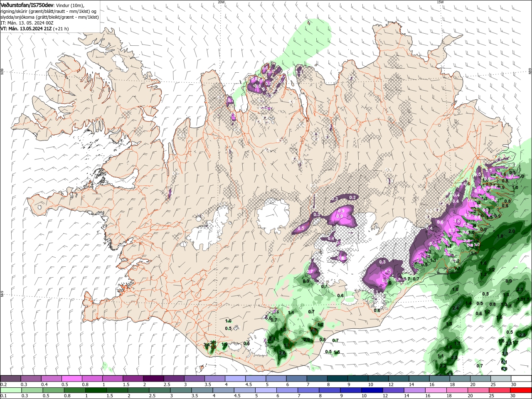The image size is (532, 399).
Task: Pick the snow-scale swatch marked 2.5
Action: point(174,379)
